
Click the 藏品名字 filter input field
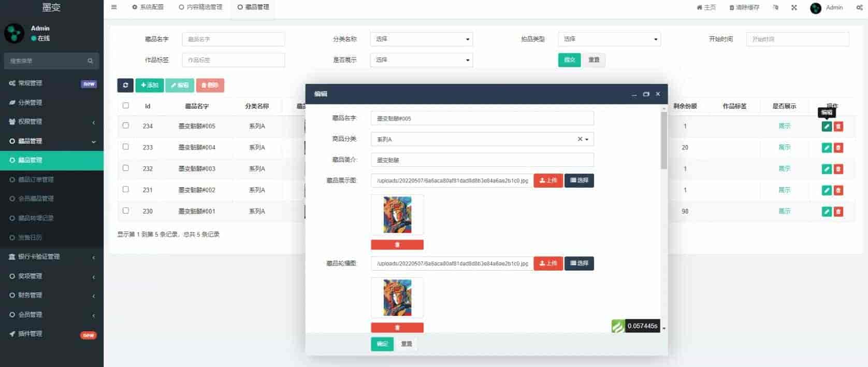click(233, 39)
